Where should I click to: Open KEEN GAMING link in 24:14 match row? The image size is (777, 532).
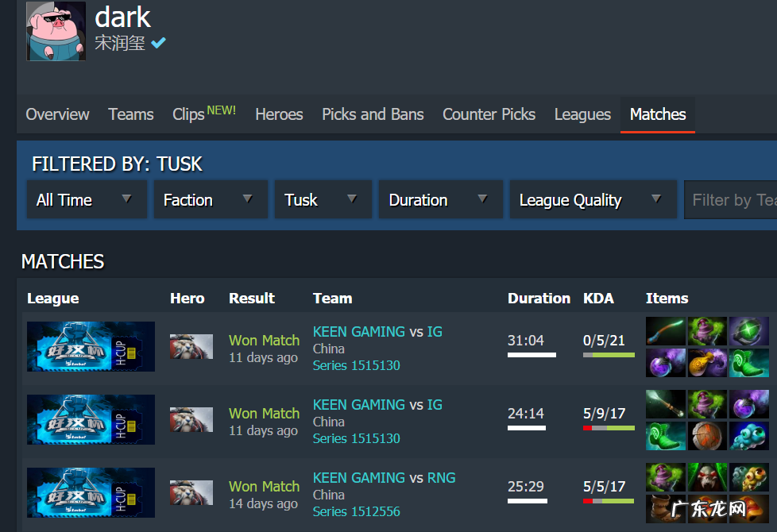point(359,405)
